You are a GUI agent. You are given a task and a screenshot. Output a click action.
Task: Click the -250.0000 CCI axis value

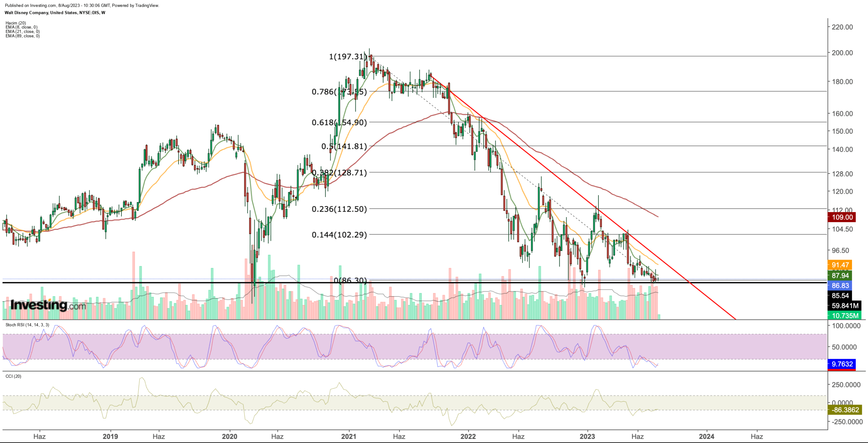(x=847, y=422)
